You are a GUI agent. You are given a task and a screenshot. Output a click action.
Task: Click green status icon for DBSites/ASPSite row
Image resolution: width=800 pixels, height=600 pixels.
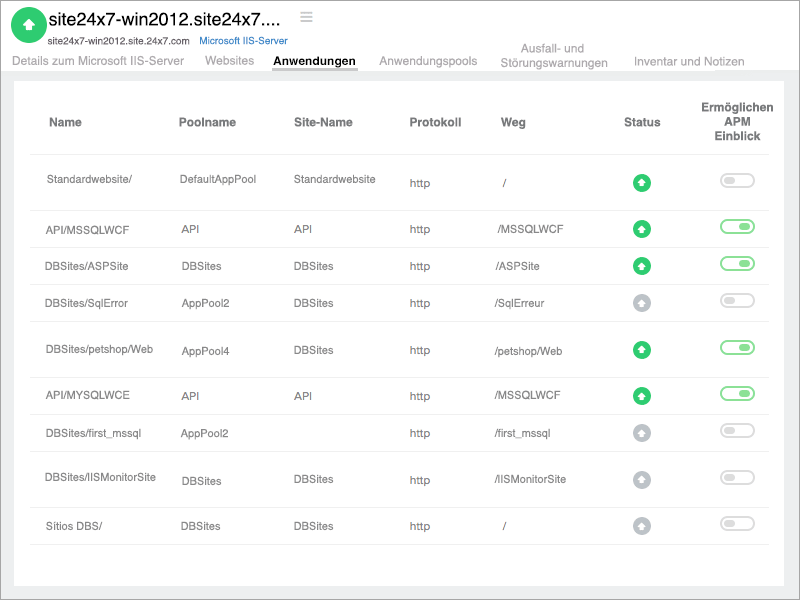[x=642, y=266]
